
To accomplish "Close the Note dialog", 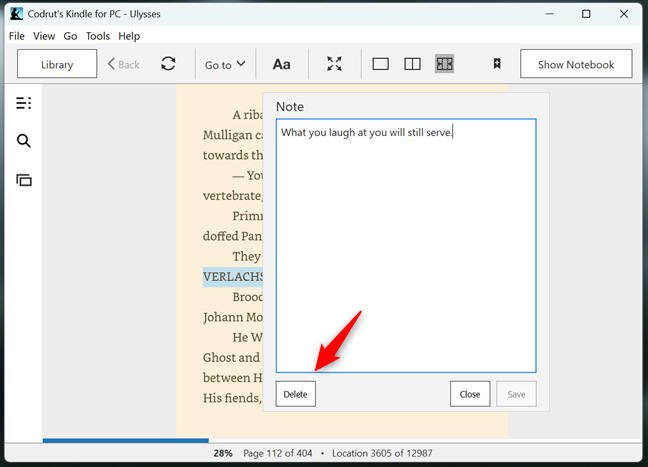I will pyautogui.click(x=470, y=394).
